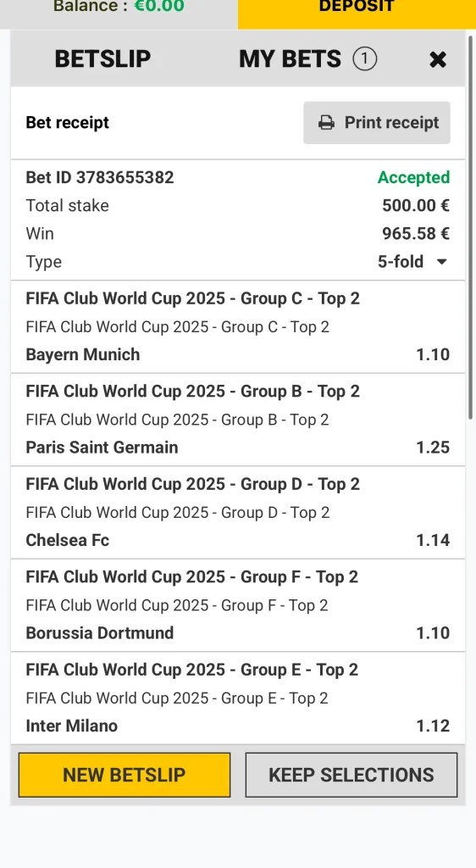The height and width of the screenshot is (868, 476).
Task: Click the printer icon in Print receipt
Action: (x=326, y=122)
